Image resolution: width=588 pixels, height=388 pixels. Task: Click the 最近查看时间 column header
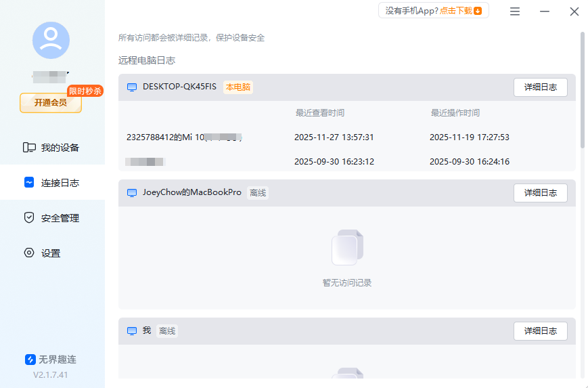click(x=320, y=113)
